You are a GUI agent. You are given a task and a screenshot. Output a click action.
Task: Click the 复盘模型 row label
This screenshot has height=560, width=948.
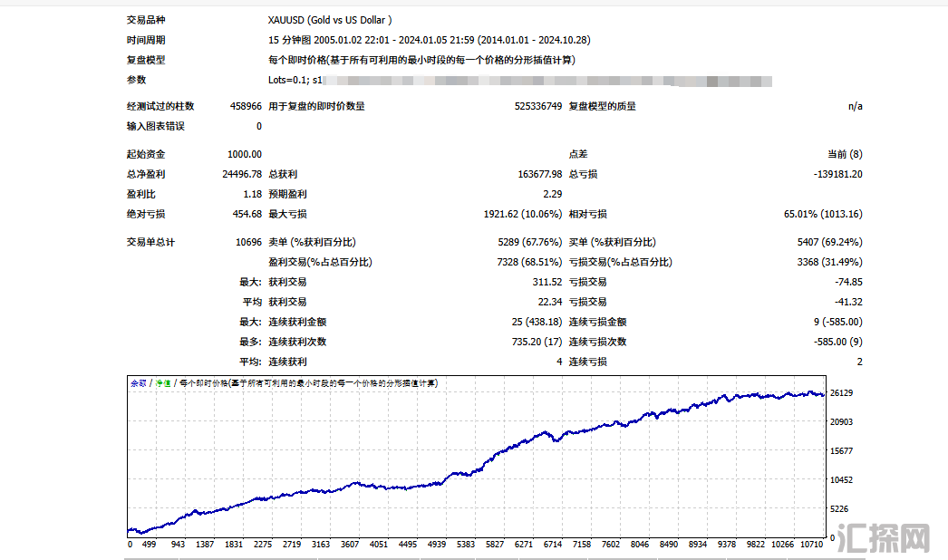pyautogui.click(x=146, y=60)
